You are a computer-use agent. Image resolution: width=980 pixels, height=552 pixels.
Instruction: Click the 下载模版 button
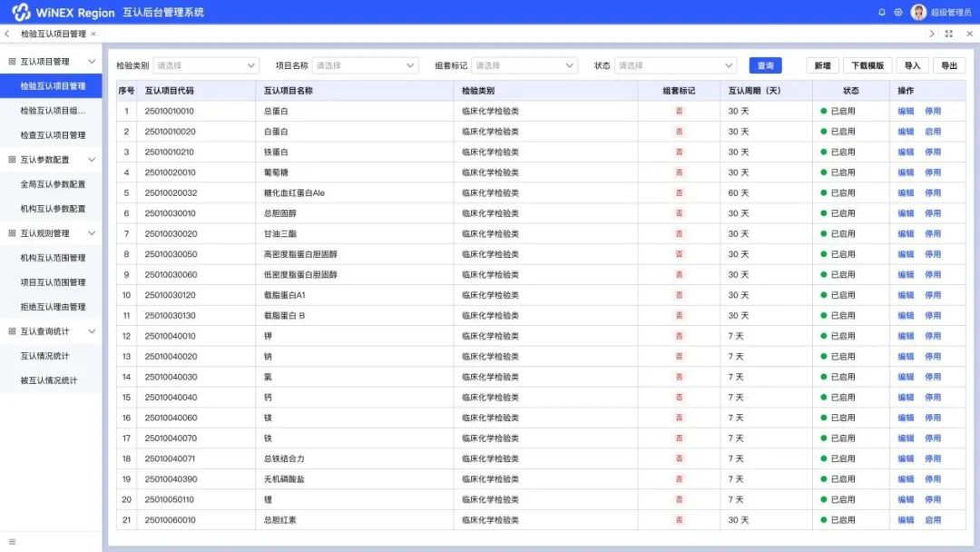[867, 65]
